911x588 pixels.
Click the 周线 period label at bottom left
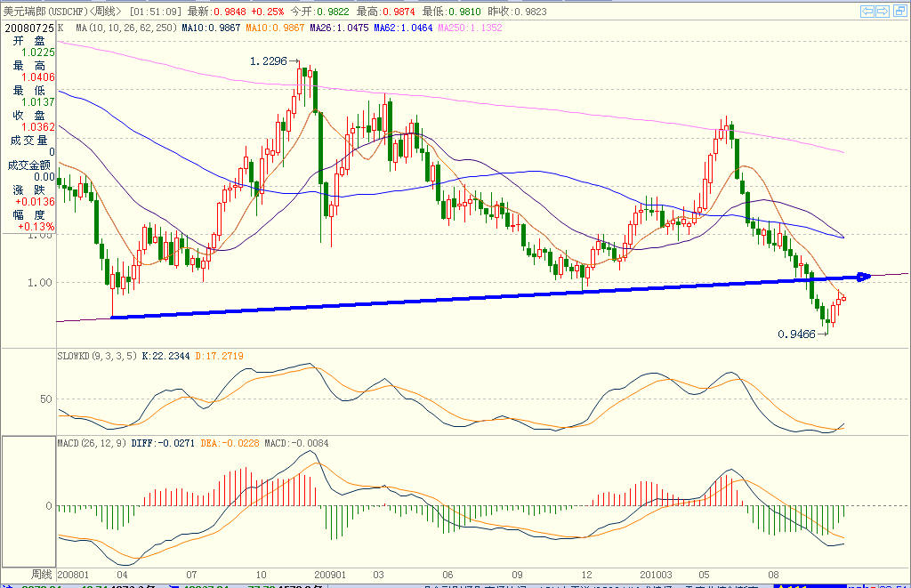(x=41, y=575)
